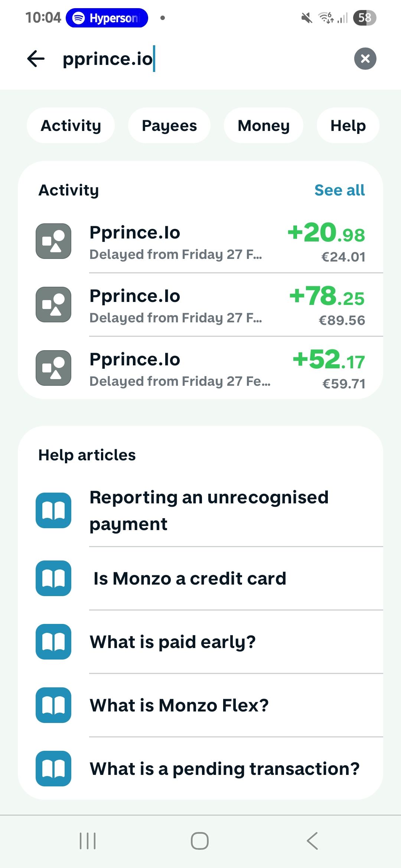Tap book icon beside Is Monzo a credit card
This screenshot has width=401, height=868.
coord(53,578)
